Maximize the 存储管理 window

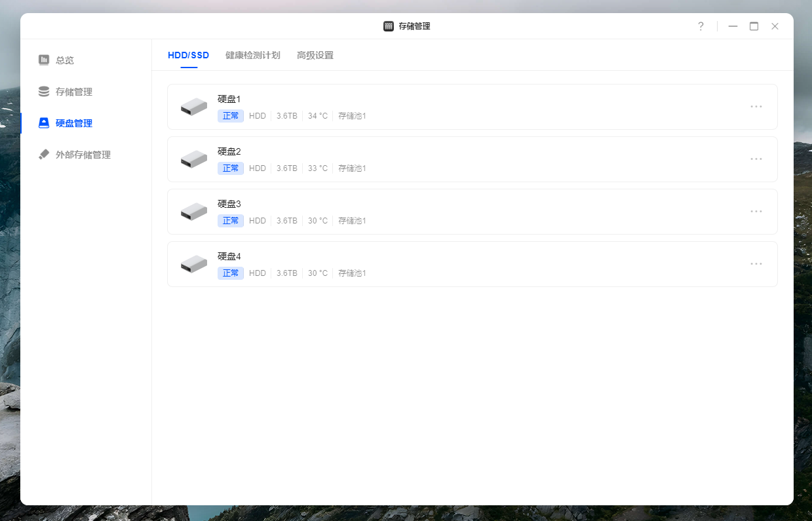tap(754, 26)
